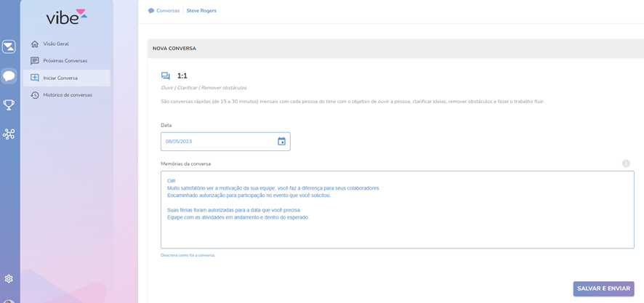The height and width of the screenshot is (303, 644).
Task: Click the top envelope-style rail icon
Action: tap(9, 47)
